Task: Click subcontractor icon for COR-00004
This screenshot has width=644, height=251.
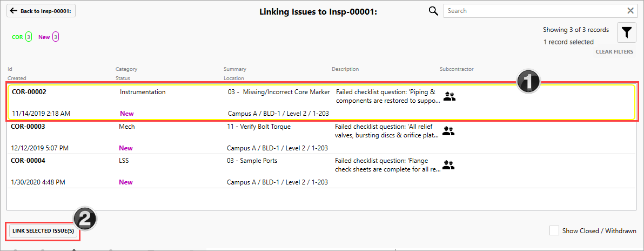Action: coord(448,166)
